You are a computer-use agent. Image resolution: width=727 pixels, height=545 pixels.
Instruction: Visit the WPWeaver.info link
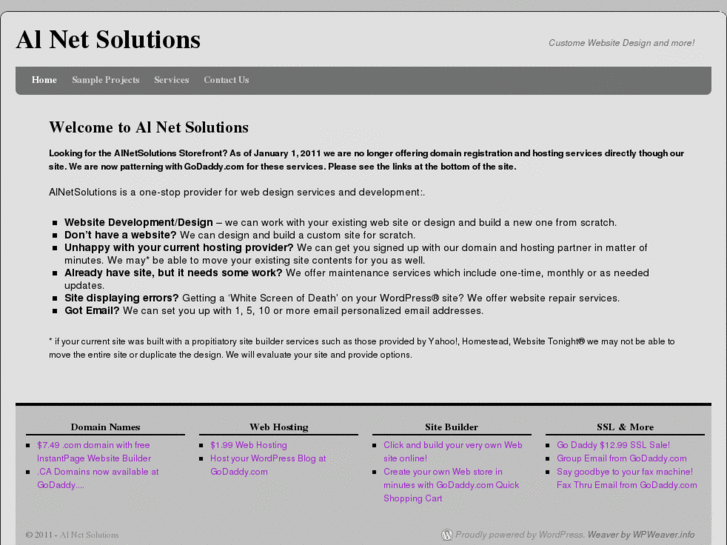click(663, 535)
